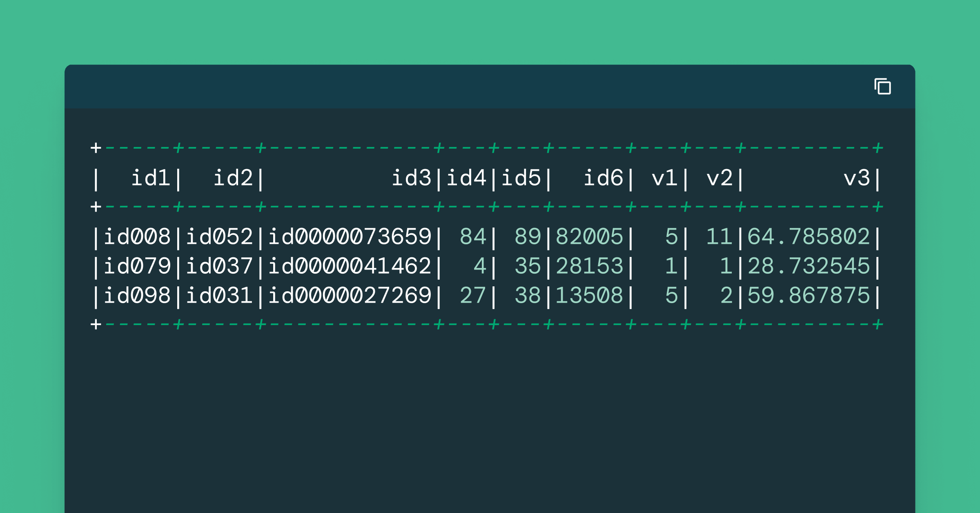
Task: Click the value 28.732545
Action: (808, 266)
